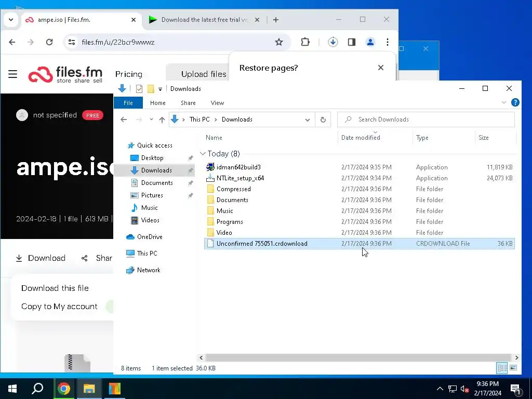Image resolution: width=532 pixels, height=399 pixels.
Task: Click Copy to My account option
Action: pos(59,307)
